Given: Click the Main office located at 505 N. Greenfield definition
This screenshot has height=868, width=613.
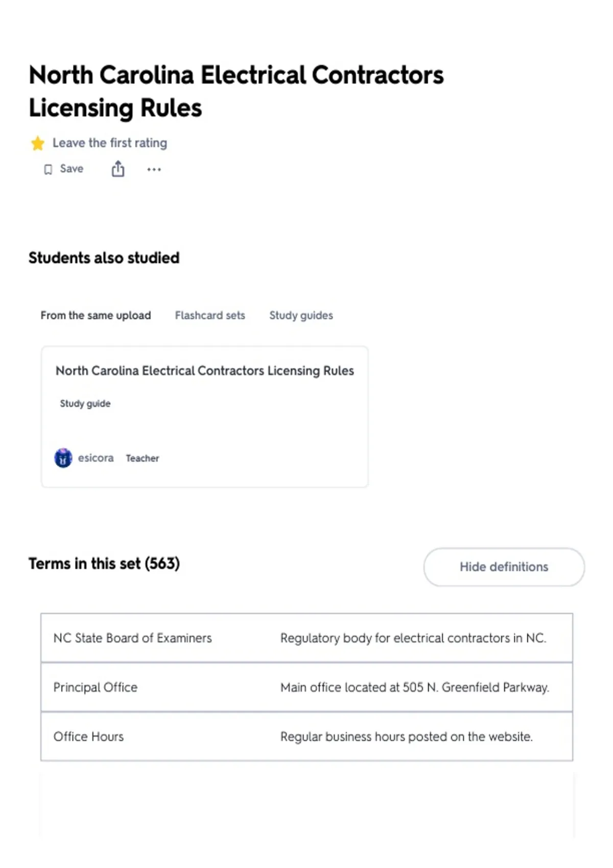Looking at the screenshot, I should (415, 687).
